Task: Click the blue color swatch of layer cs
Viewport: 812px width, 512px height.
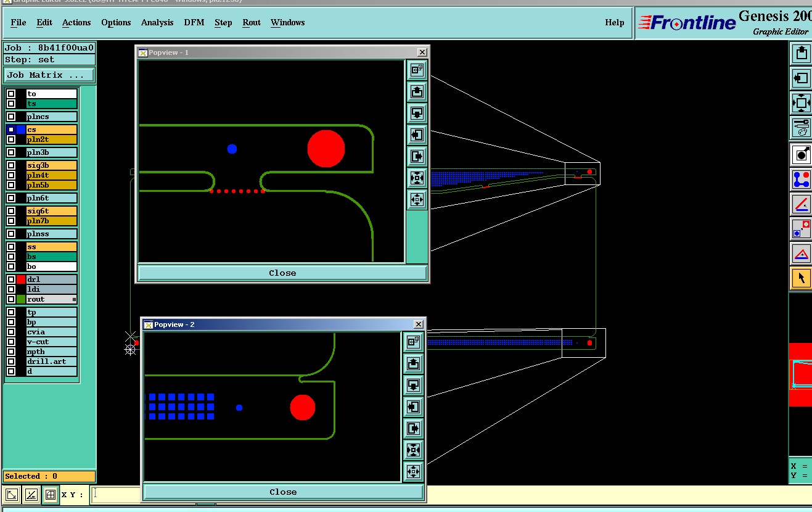Action: 21,130
